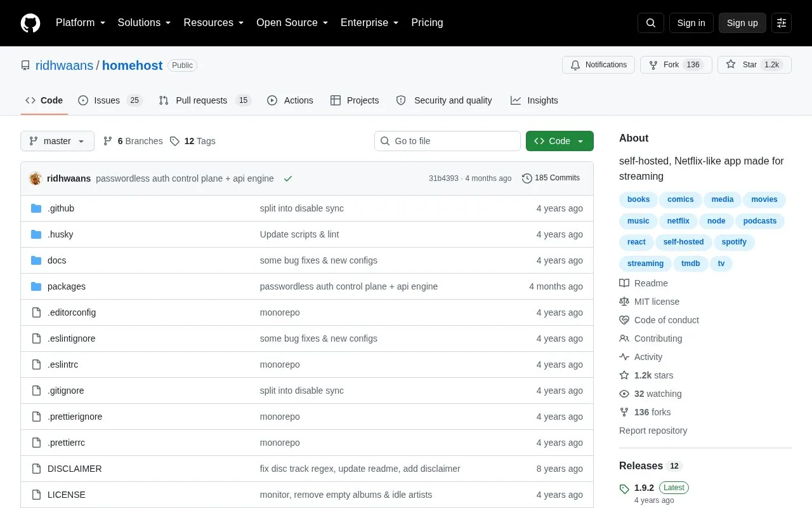Expand the Open Source menu
This screenshot has height=508, width=812.
point(292,23)
